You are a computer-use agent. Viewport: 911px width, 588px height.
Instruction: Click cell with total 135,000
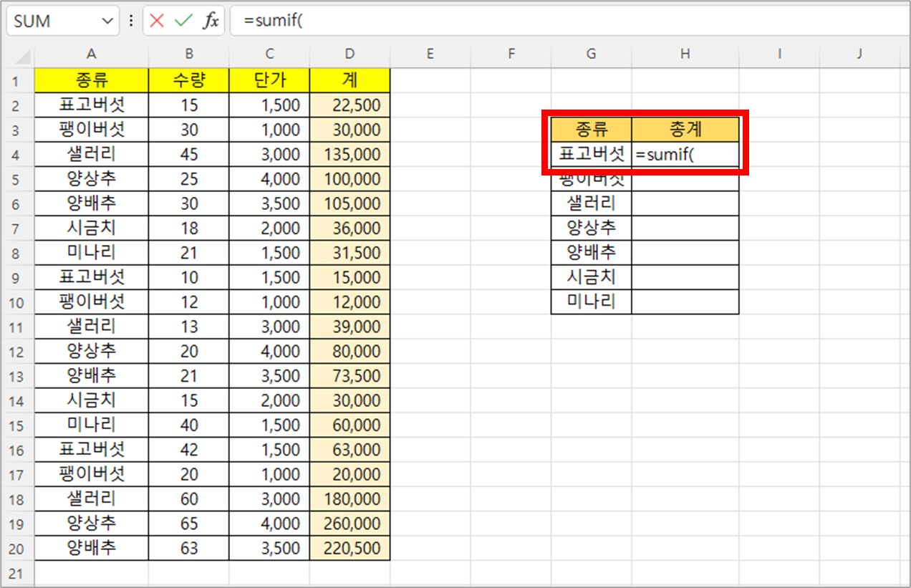(x=350, y=155)
